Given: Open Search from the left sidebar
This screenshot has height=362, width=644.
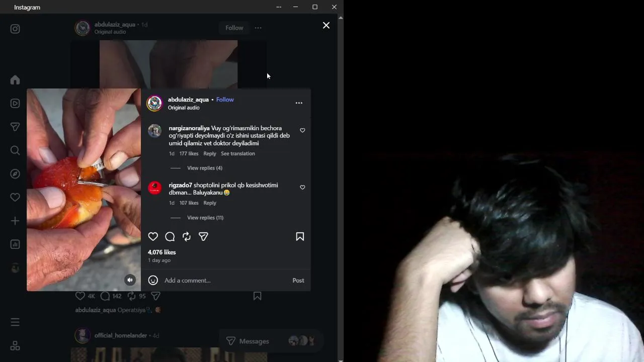Looking at the screenshot, I should (x=15, y=150).
